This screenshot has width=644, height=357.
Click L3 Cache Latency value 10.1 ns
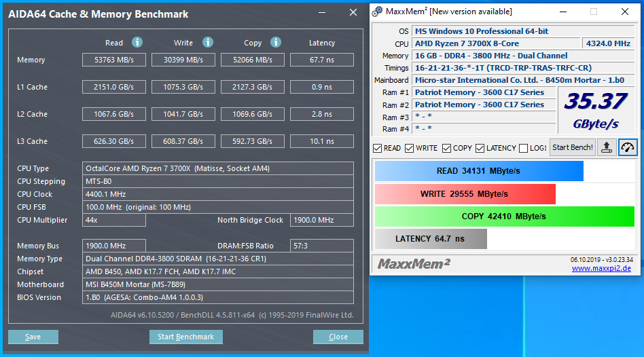[322, 141]
